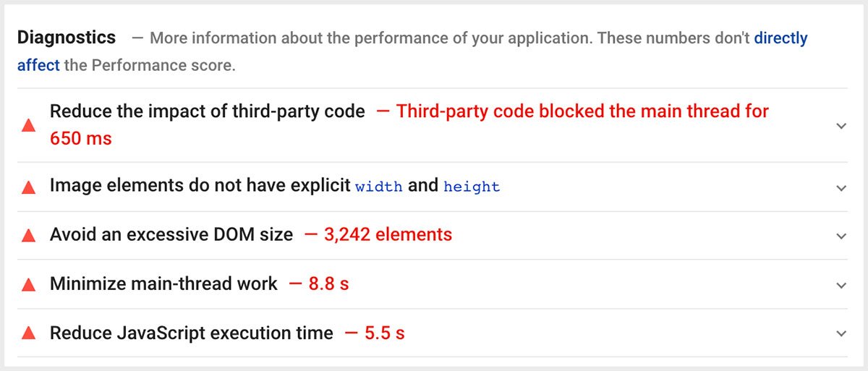Viewport: 868px width, 371px height.
Task: Click the red "3,242 elements" value
Action: pos(388,234)
